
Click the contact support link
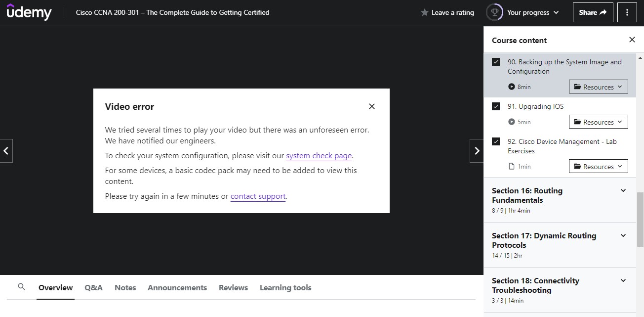(x=258, y=196)
